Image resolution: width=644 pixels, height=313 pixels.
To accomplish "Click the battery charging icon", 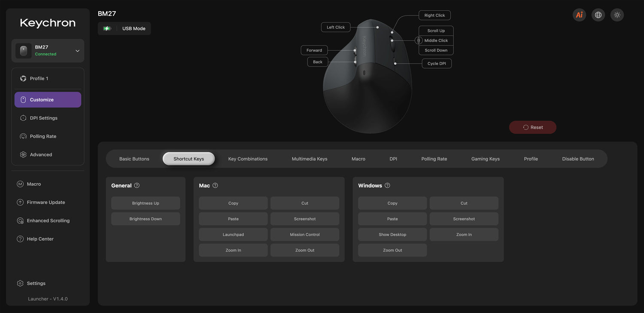I will (x=107, y=28).
